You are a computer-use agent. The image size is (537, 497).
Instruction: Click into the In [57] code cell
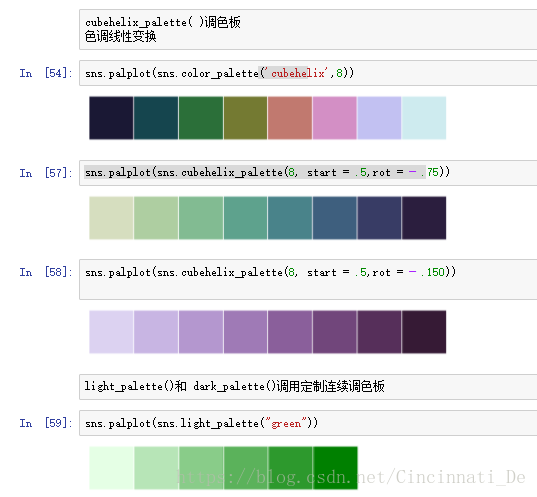coord(308,173)
